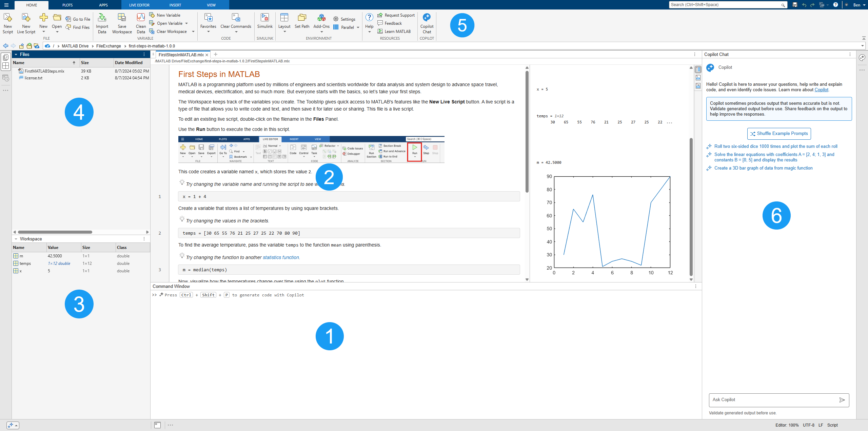
Task: Open the statistics function link
Action: (x=281, y=258)
